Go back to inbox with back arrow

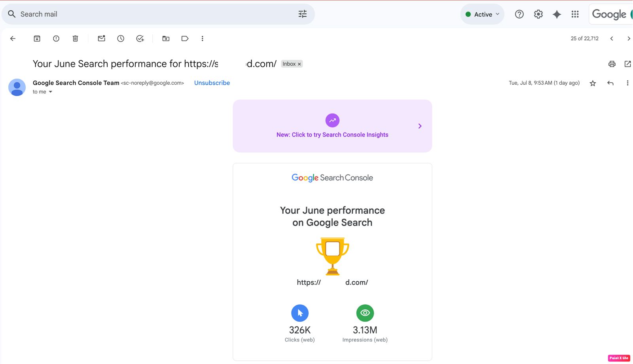click(x=13, y=38)
